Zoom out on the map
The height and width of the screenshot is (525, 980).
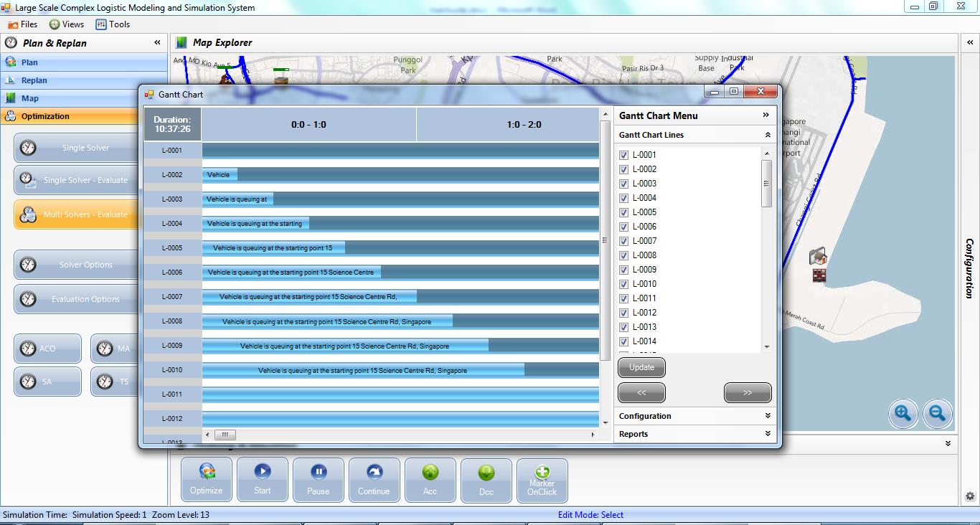[x=937, y=413]
